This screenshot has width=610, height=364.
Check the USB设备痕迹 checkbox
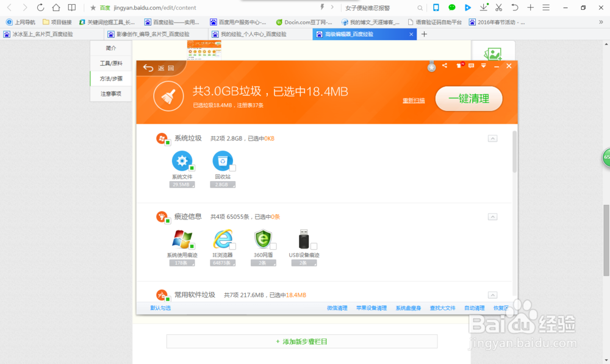pos(314,246)
